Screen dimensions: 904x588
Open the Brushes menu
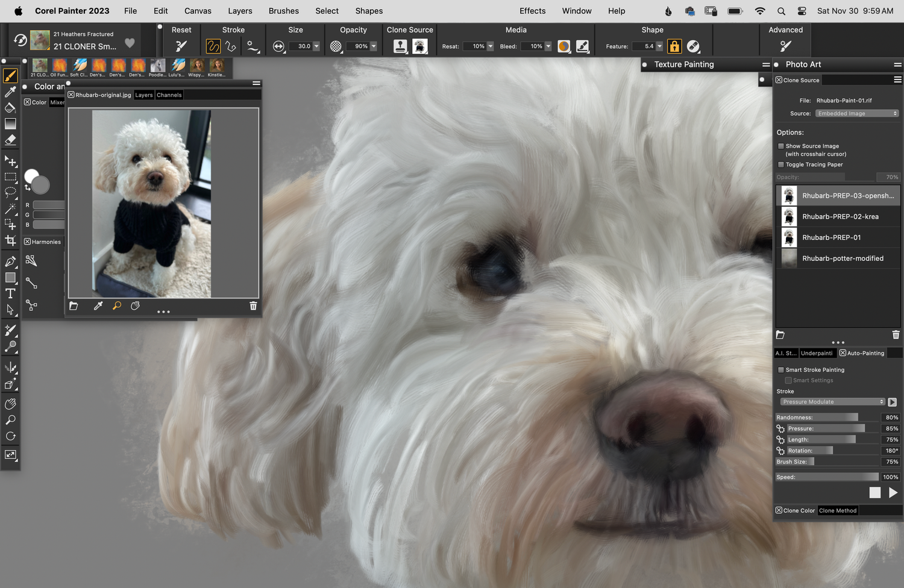(284, 11)
